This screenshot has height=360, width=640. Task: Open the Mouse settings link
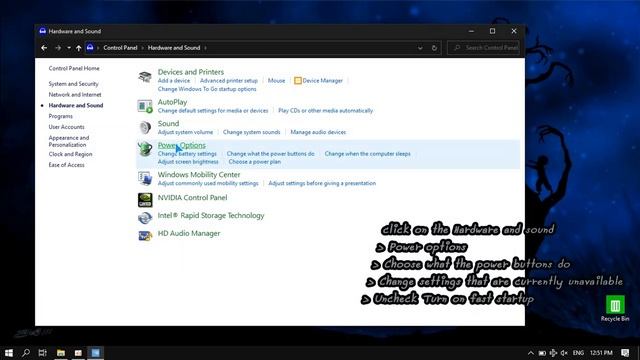click(276, 81)
